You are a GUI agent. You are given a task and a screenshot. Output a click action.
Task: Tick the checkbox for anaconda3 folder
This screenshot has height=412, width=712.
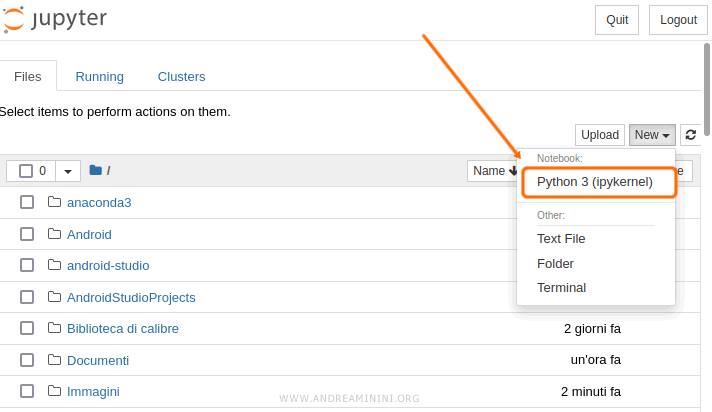(x=27, y=202)
